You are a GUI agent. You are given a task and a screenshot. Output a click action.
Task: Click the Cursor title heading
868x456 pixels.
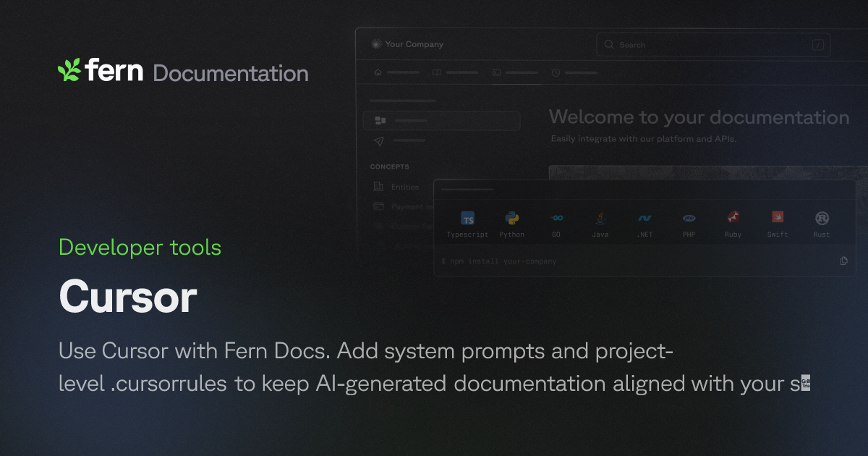128,297
